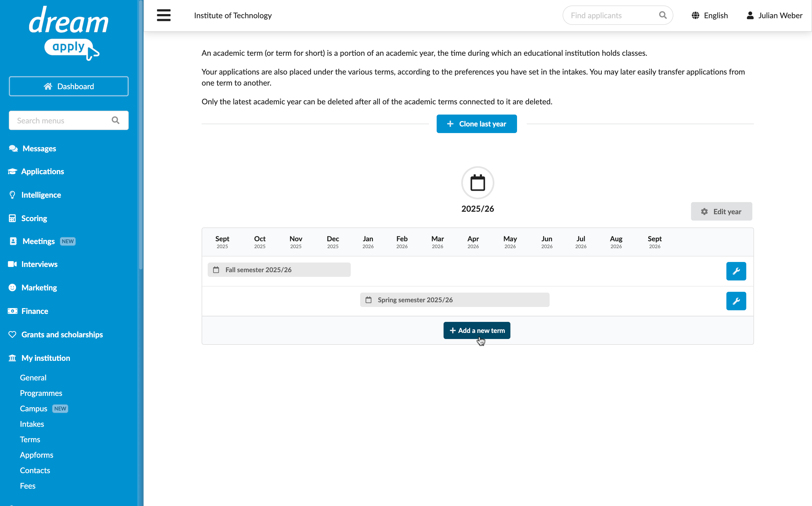Open the Intakes submenu item
Image resolution: width=812 pixels, height=506 pixels.
pyautogui.click(x=32, y=424)
